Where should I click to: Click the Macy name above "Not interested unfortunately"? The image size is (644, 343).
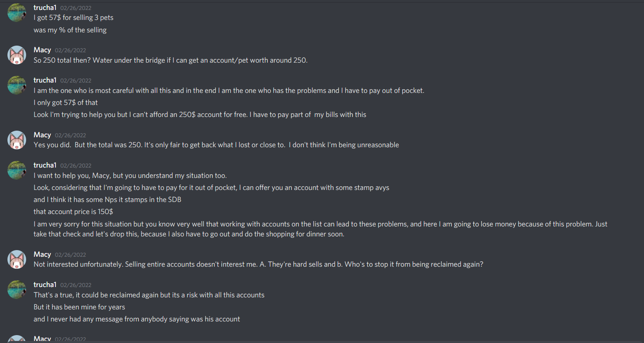42,254
